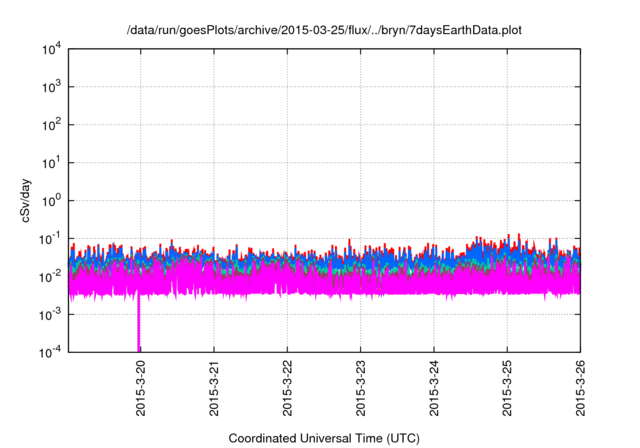Click the 10^4 y-axis tick label
The image size is (640, 448).
pyautogui.click(x=51, y=50)
